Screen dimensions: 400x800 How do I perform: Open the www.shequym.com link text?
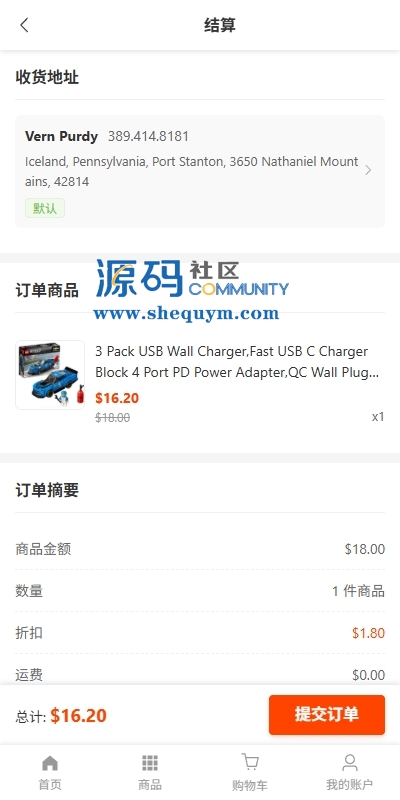(x=186, y=313)
